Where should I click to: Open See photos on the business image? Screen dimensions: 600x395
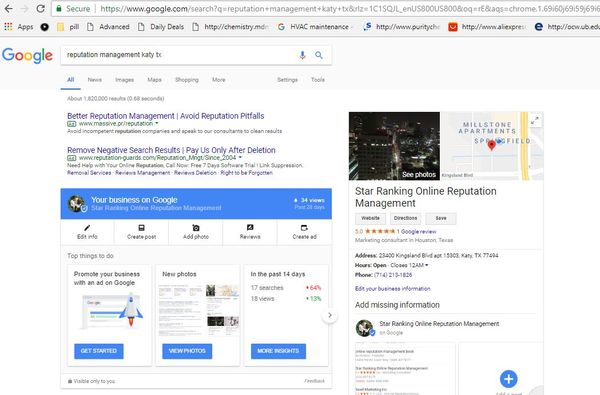[419, 175]
